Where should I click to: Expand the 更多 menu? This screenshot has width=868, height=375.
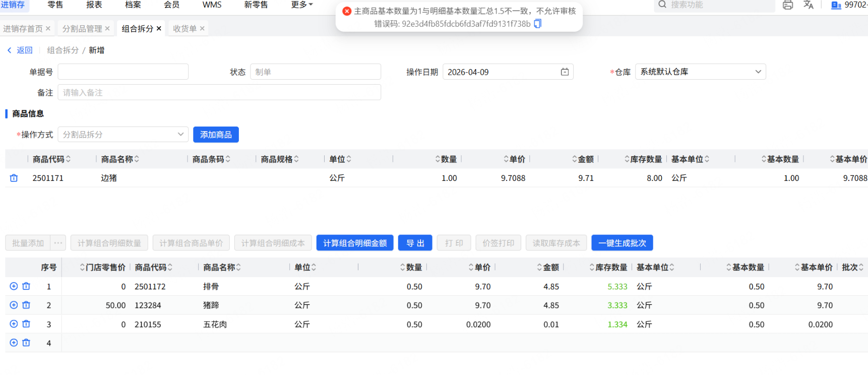point(301,5)
